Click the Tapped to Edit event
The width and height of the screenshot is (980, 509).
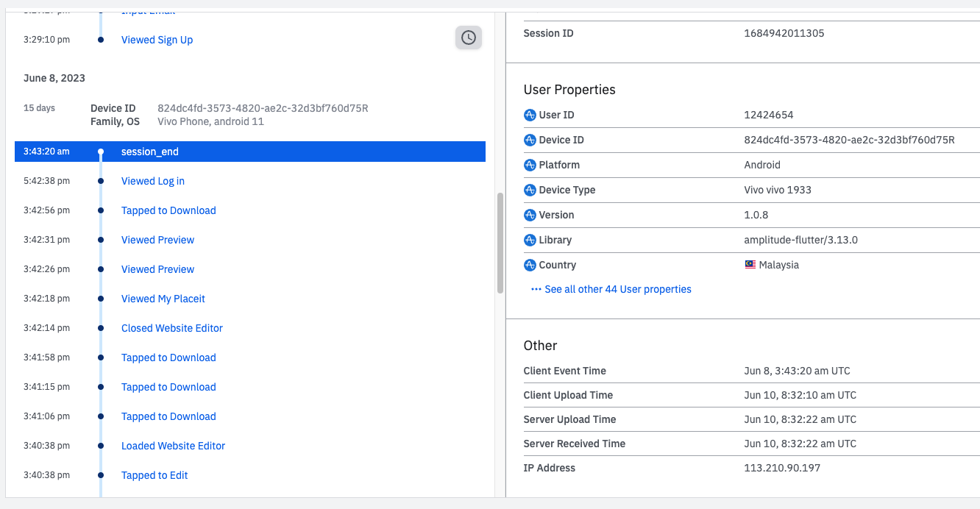coord(155,475)
